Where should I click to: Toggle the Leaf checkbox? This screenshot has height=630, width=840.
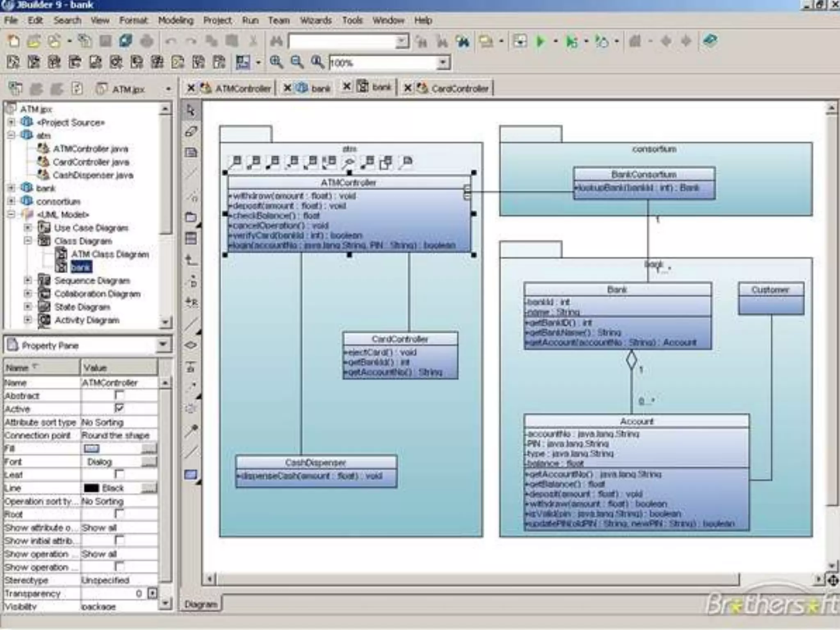click(119, 475)
